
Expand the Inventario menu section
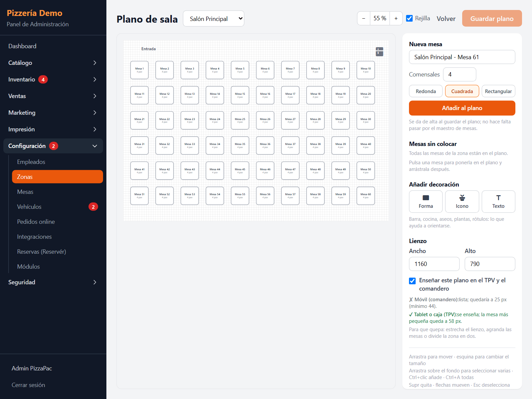53,79
